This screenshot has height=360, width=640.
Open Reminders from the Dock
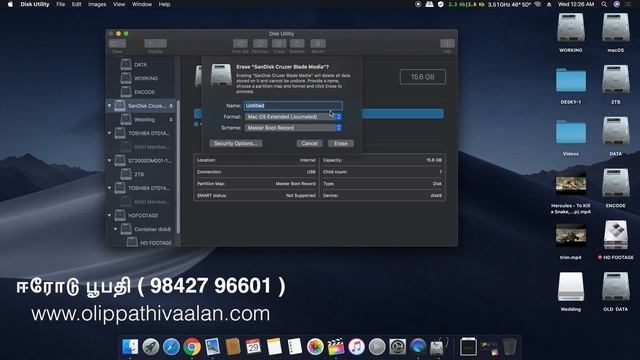pyautogui.click(x=295, y=347)
